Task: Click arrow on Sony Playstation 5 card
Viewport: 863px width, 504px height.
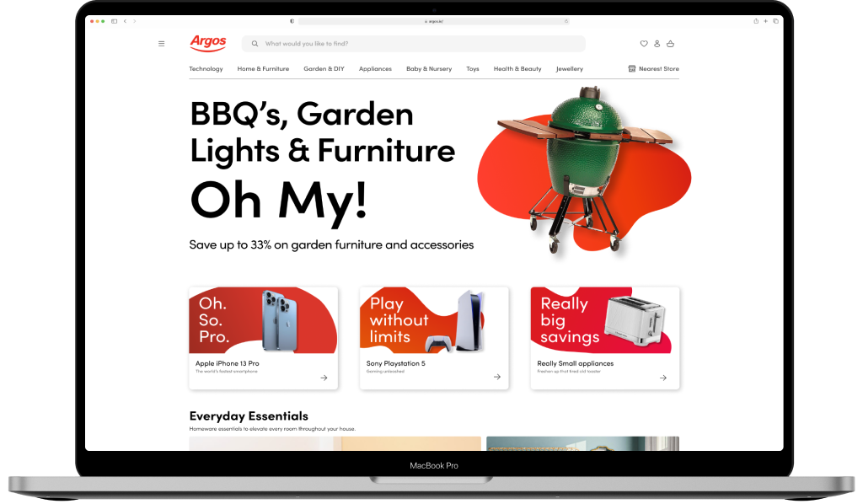Action: click(497, 377)
